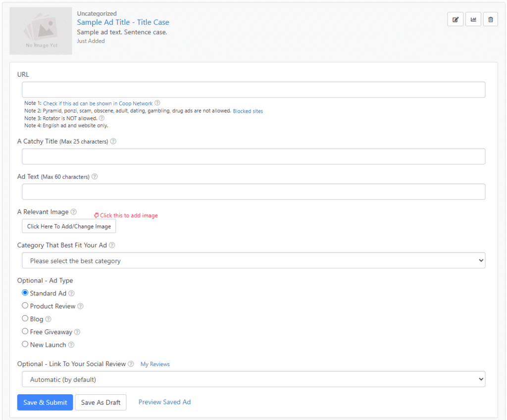Open the Blocked sites link
The image size is (507, 420).
(x=248, y=111)
